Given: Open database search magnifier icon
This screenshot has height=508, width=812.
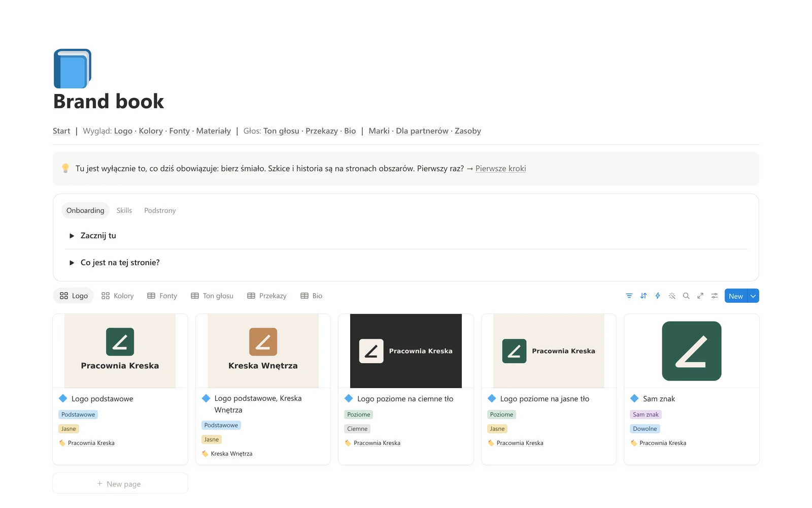Looking at the screenshot, I should pos(686,296).
